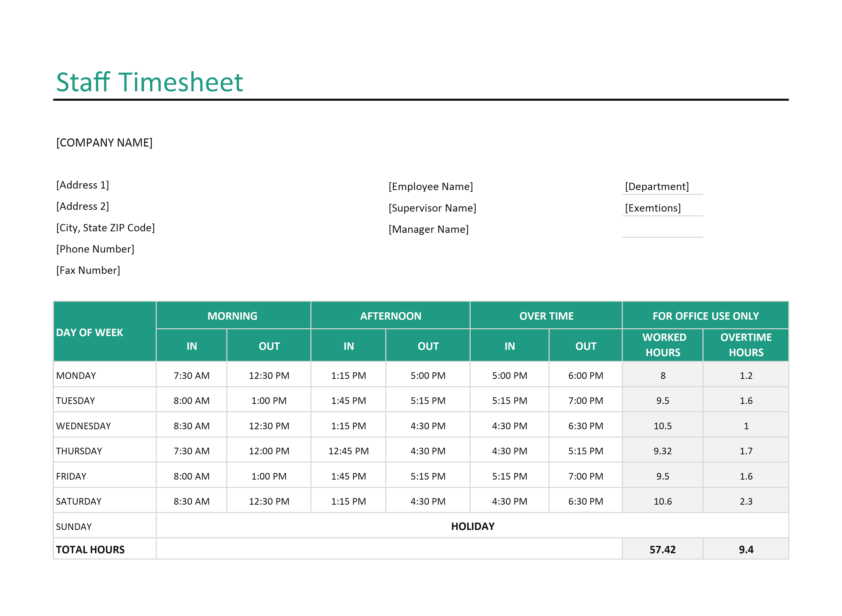Click the [Address 2] field
Screen dimensions: 842x616
[x=83, y=207]
